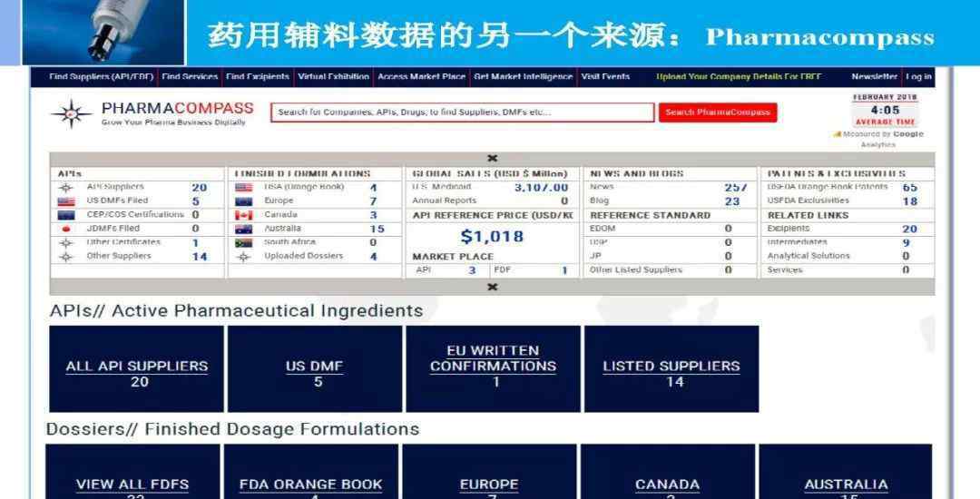Open the ALL API SUPPLIERS tile
980x499 pixels.
(137, 369)
